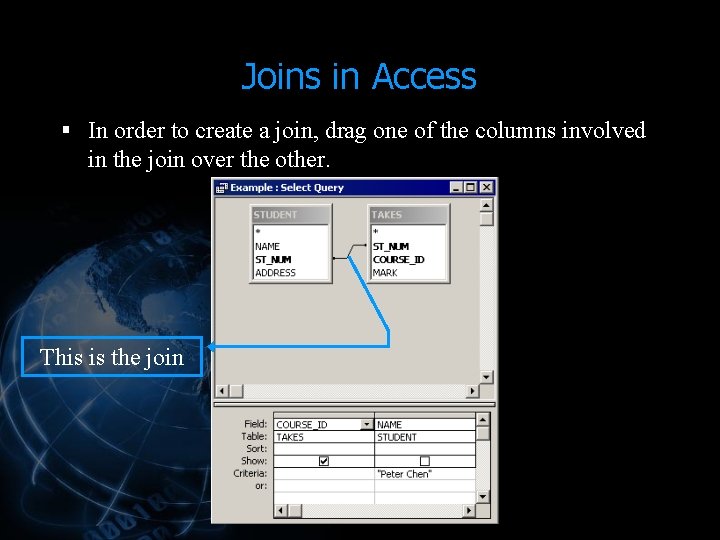Screen dimensions: 720x540
Task: Click the left arrow of the table pane's horizontal scrollbar
Action: [x=222, y=391]
